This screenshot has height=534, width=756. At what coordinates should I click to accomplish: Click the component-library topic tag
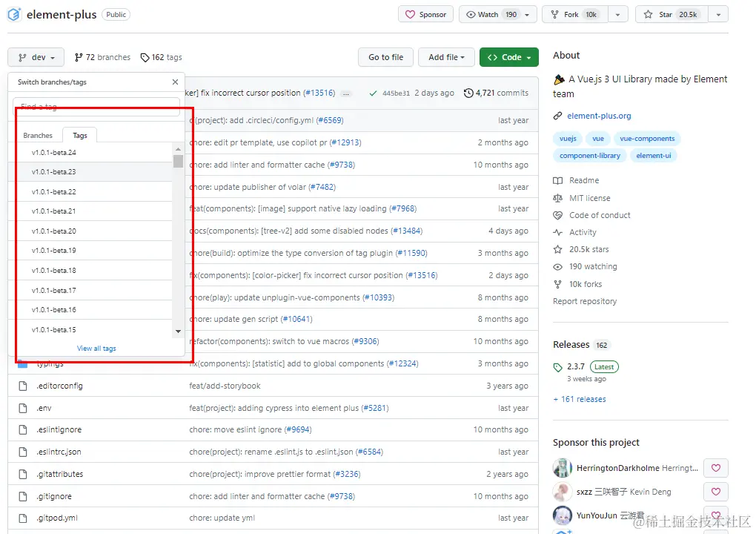(590, 155)
